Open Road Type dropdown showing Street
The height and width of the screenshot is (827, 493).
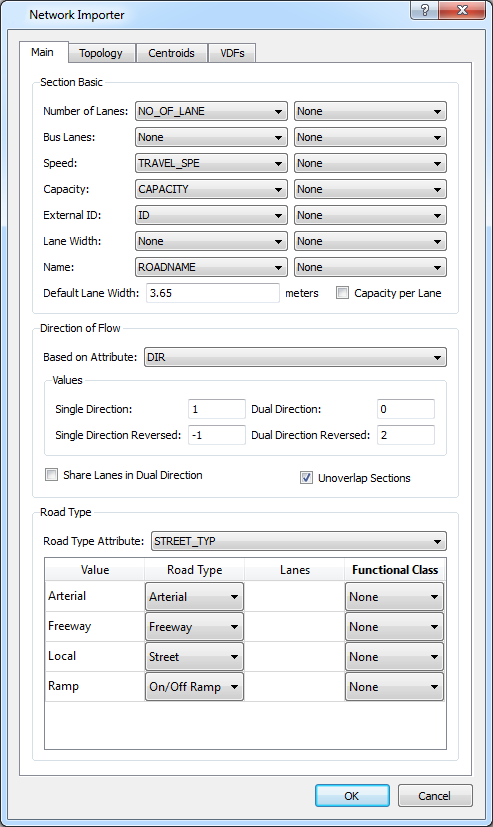click(194, 657)
